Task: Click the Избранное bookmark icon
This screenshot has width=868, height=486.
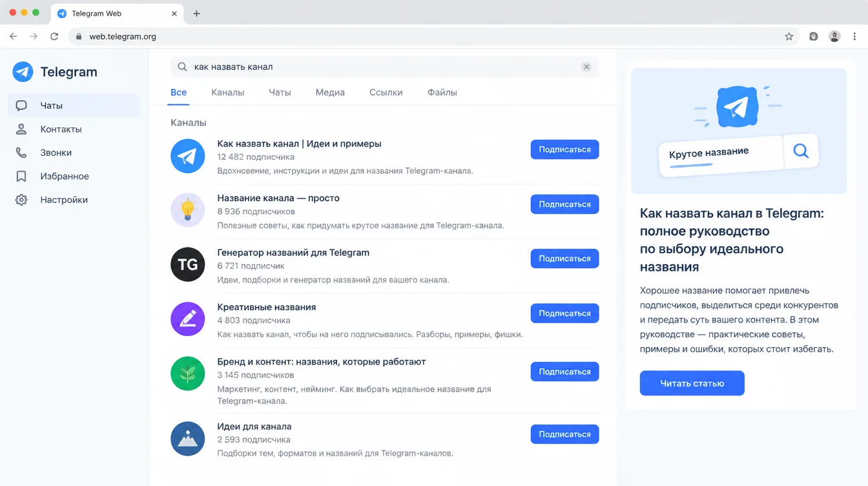Action: 21,176
